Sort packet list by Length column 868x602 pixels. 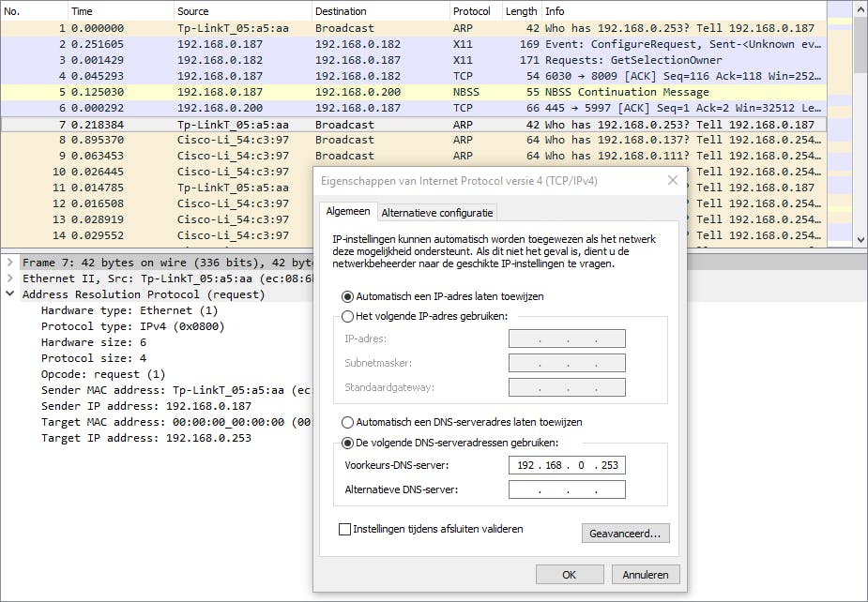coord(522,11)
